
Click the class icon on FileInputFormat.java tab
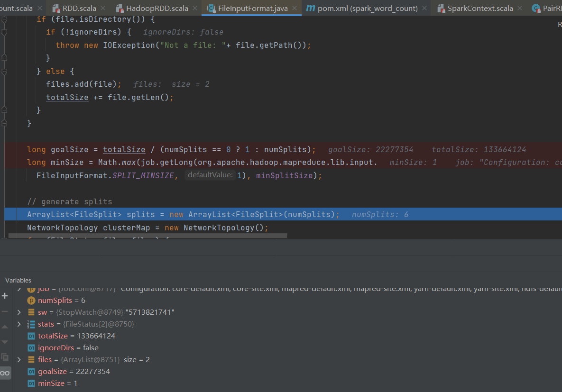(211, 8)
